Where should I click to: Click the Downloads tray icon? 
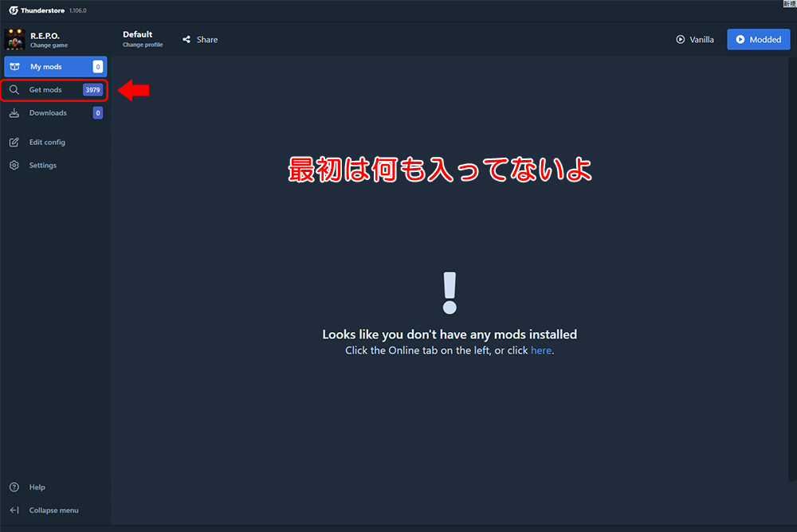pyautogui.click(x=14, y=113)
